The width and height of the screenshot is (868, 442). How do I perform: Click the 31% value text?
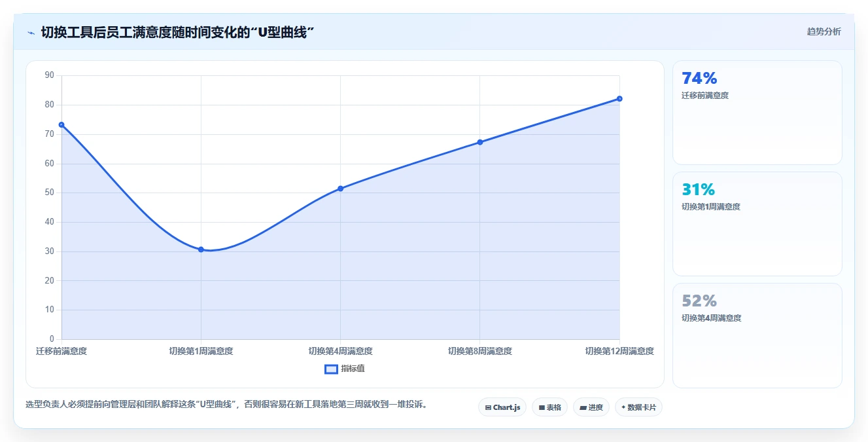(x=698, y=190)
